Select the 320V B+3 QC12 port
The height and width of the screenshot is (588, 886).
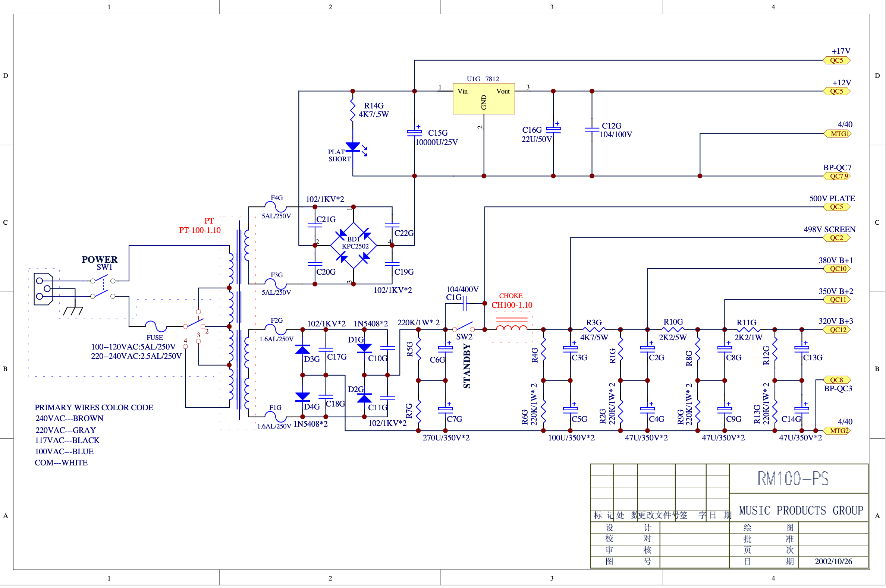tap(836, 330)
